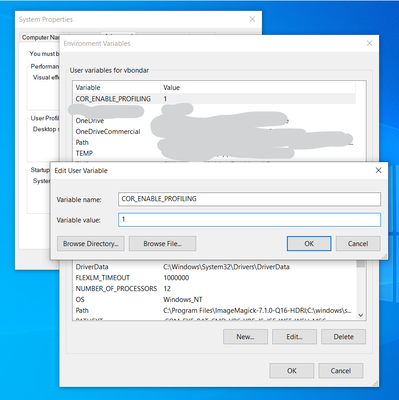The width and height of the screenshot is (399, 400).
Task: Click scroll down arrow of system variables list
Action: (361, 315)
